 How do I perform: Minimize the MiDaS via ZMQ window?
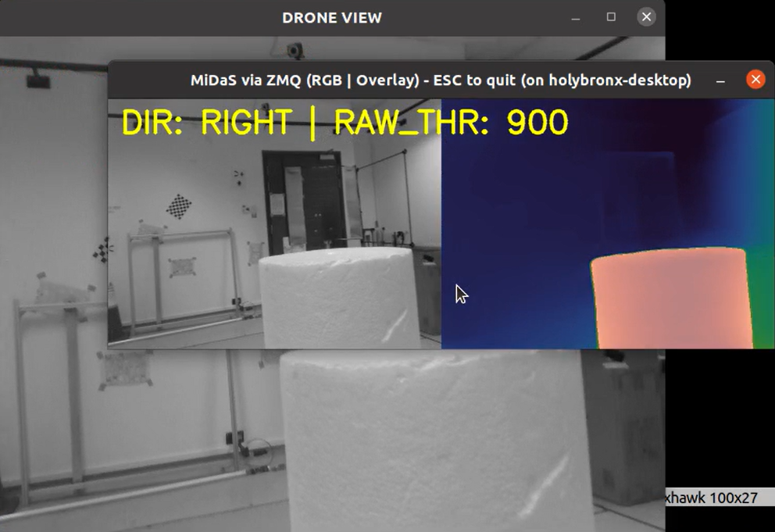(x=720, y=80)
